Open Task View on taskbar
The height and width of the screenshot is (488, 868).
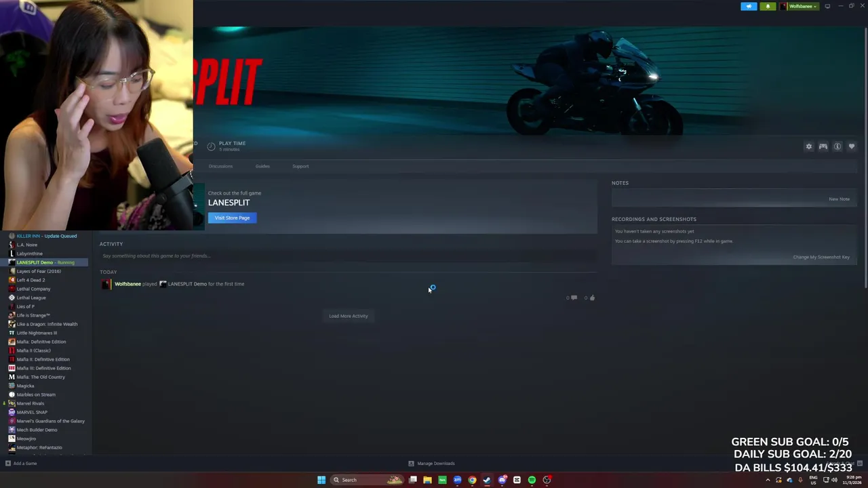[412, 480]
